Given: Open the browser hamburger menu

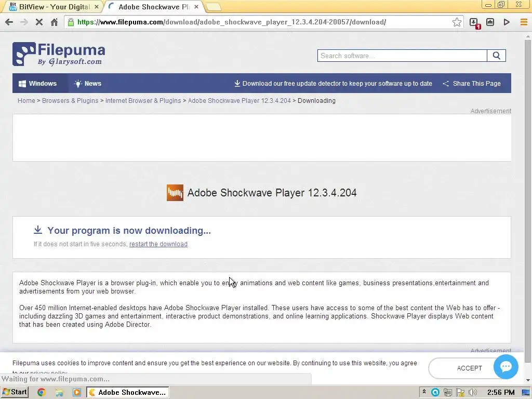Looking at the screenshot, I should point(524,22).
